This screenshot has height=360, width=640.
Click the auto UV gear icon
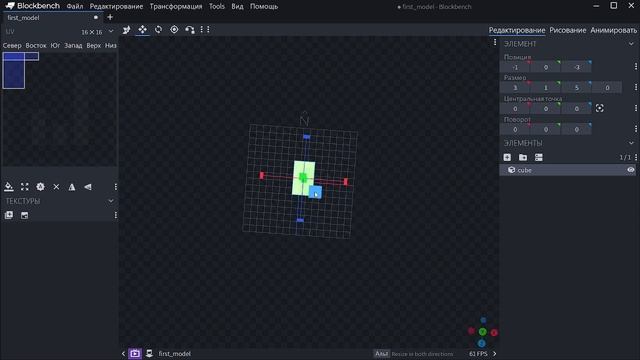[40, 187]
